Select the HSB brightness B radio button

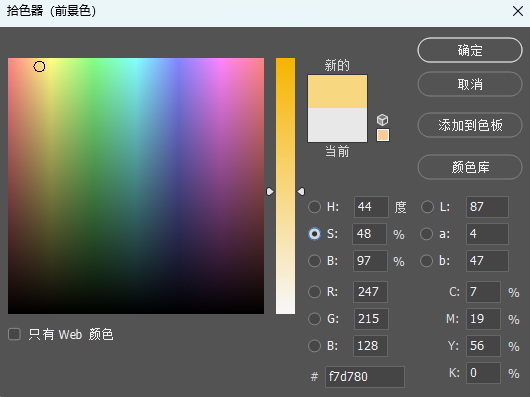click(314, 261)
